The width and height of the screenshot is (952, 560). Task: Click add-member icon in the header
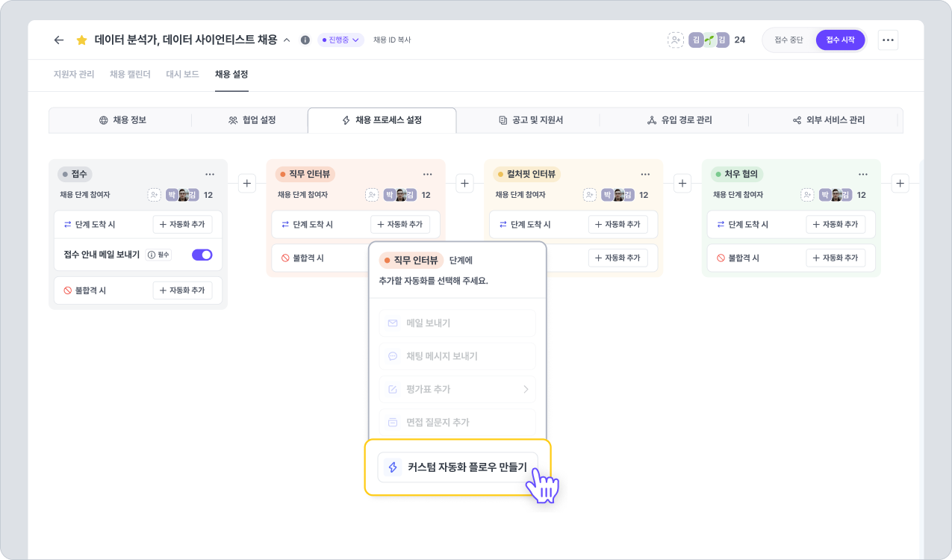coord(676,40)
